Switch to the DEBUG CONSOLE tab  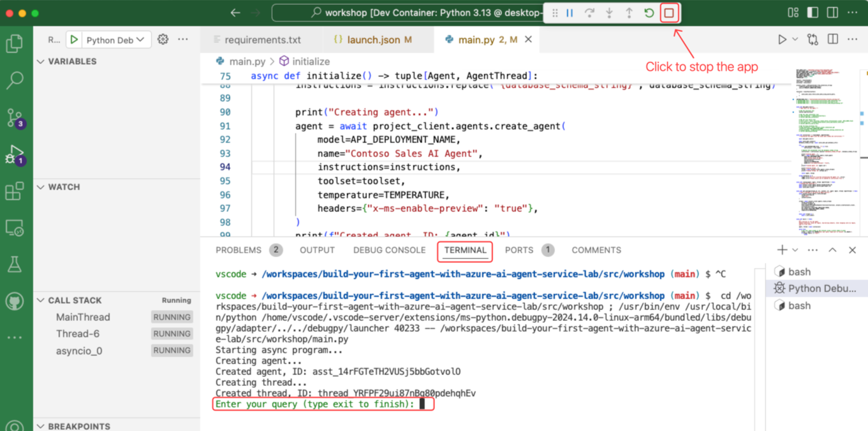click(389, 250)
